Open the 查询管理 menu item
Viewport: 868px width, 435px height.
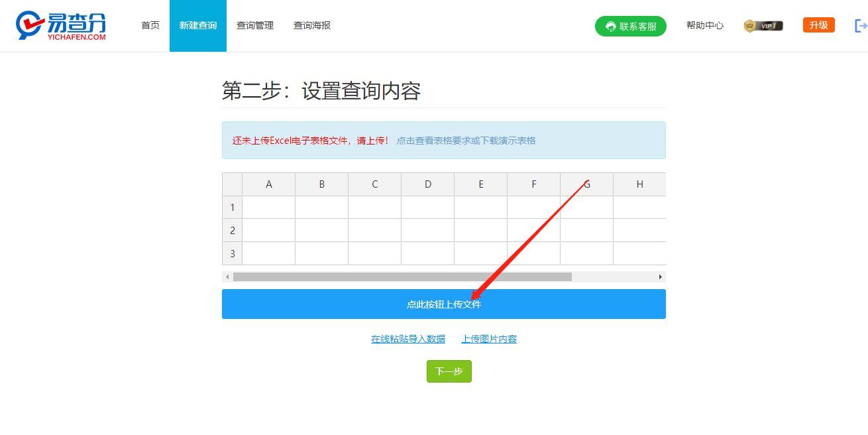pos(255,25)
